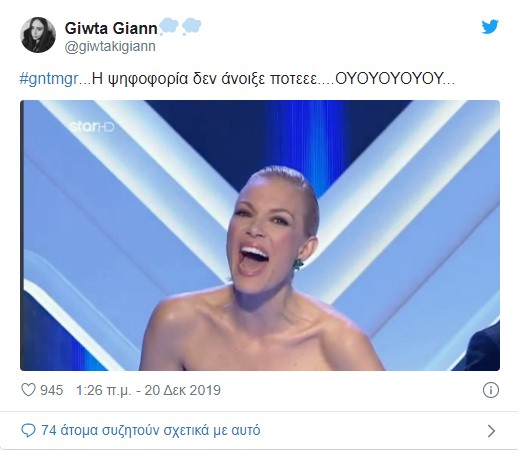
Task: Click the laughing woman's face in the image
Action: click(x=268, y=233)
